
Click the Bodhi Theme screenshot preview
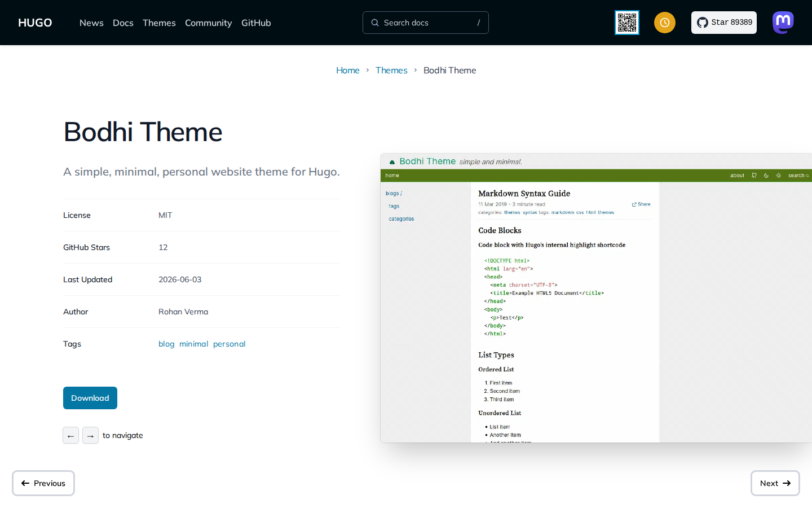596,298
